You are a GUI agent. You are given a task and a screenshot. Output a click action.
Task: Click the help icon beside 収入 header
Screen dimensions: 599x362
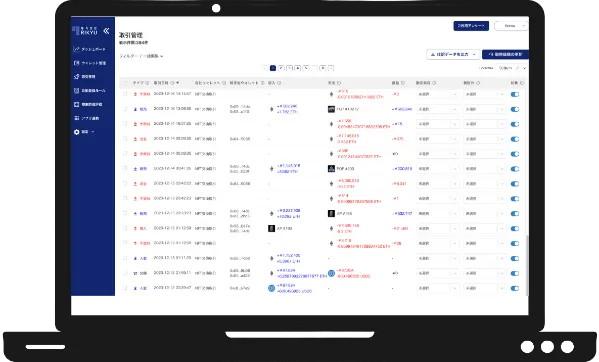279,83
